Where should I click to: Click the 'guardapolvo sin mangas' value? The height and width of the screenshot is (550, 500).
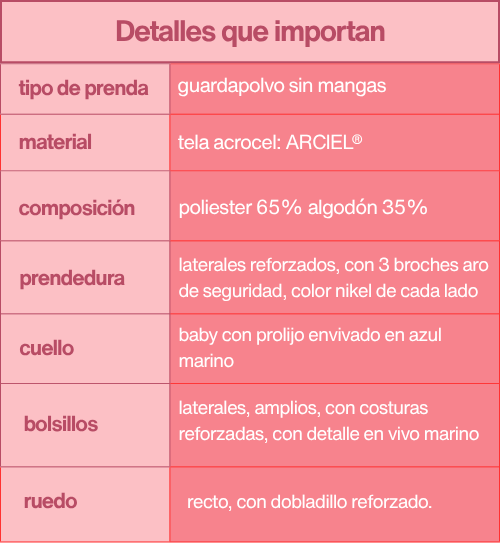[x=282, y=87]
